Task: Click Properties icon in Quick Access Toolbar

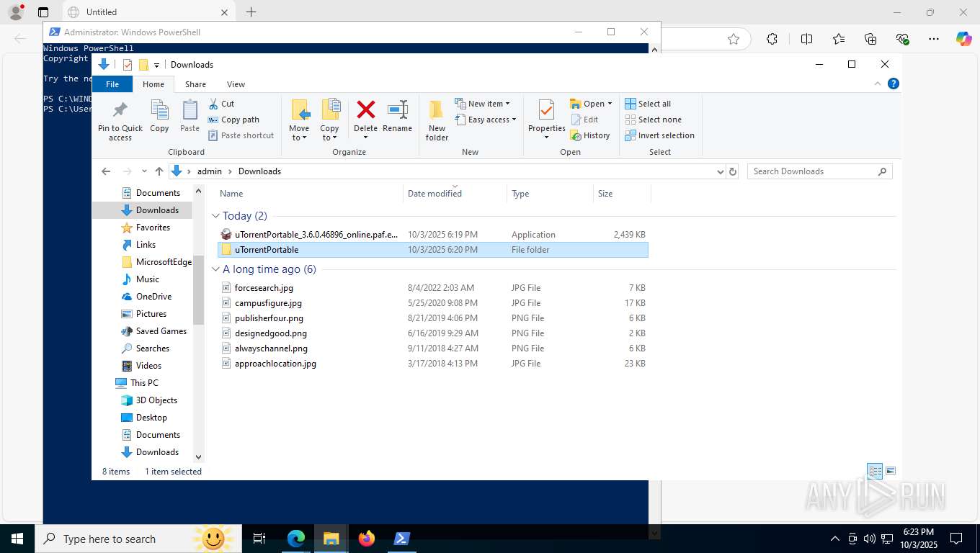Action: (128, 65)
